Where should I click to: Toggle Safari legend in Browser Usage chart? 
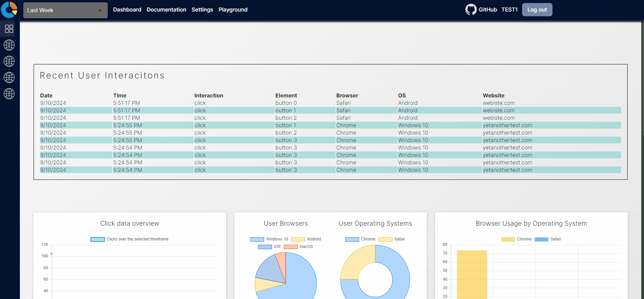tap(548, 239)
